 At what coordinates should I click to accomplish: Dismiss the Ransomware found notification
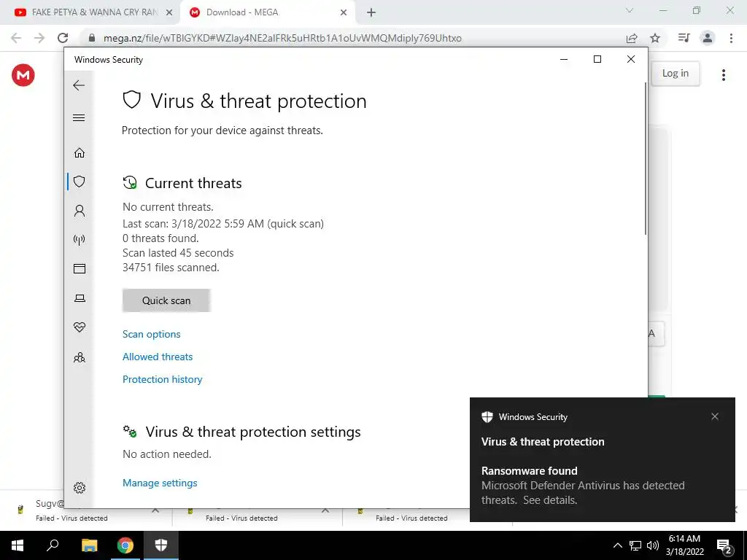tap(715, 416)
